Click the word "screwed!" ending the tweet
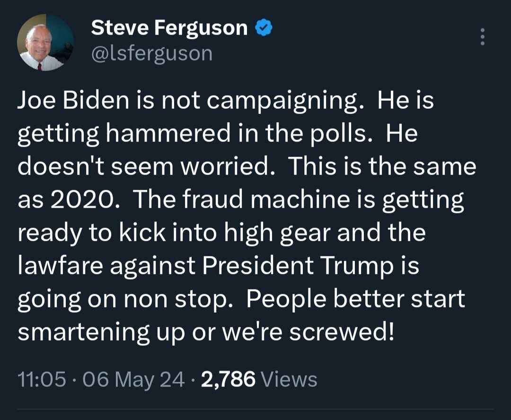 (341, 332)
